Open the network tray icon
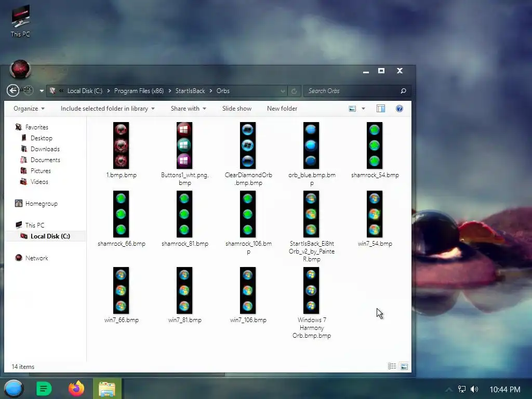The height and width of the screenshot is (399, 532). (462, 389)
